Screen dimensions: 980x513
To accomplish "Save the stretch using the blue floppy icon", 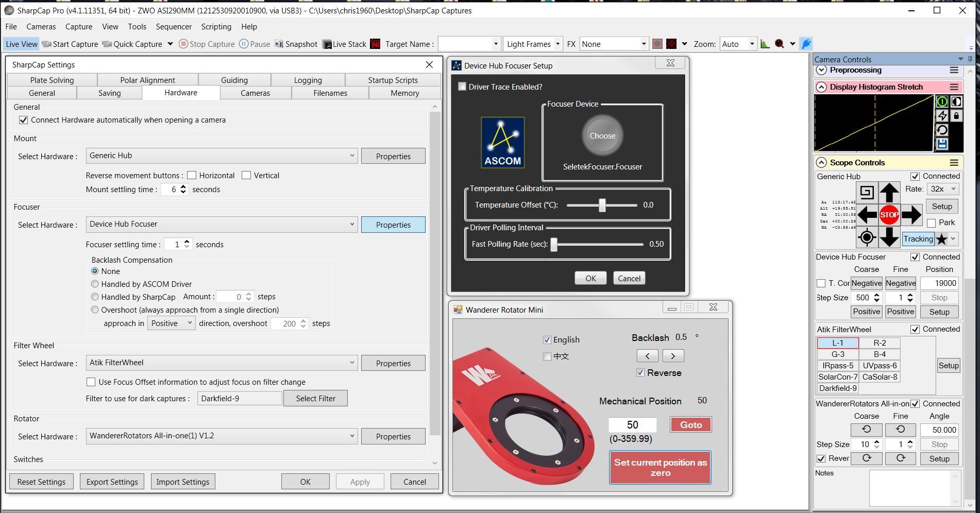I will pyautogui.click(x=942, y=144).
